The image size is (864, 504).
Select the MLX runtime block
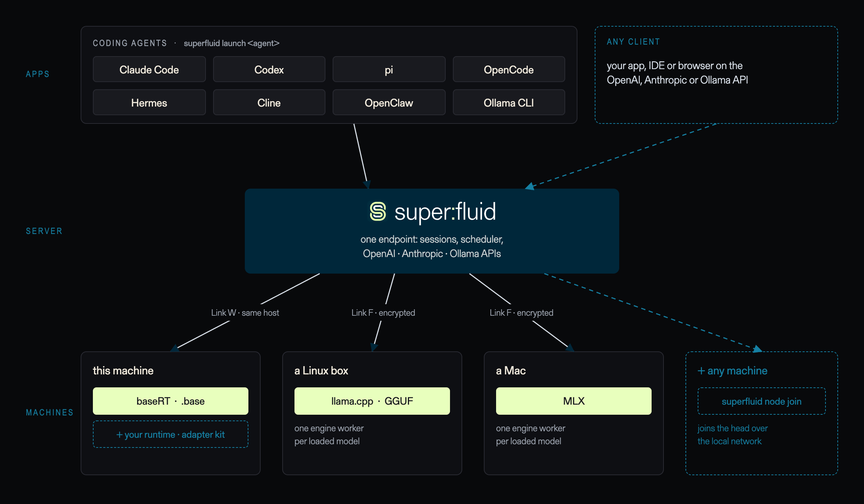(573, 401)
